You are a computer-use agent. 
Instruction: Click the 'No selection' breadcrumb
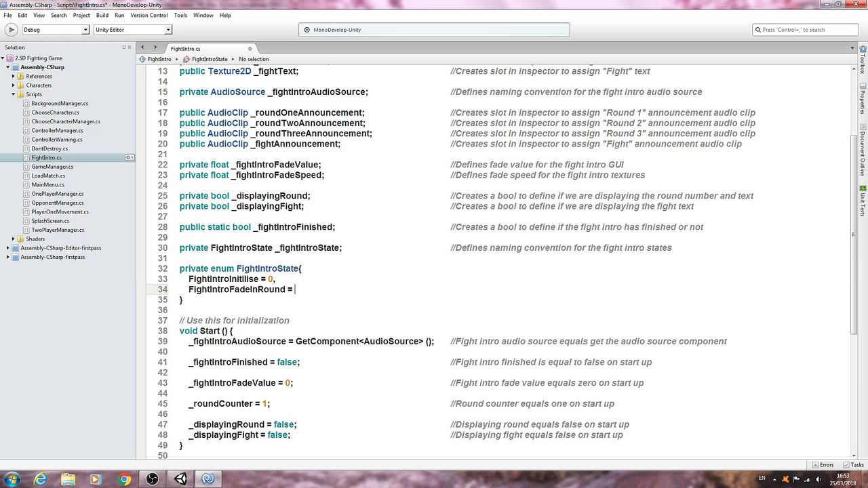point(254,59)
